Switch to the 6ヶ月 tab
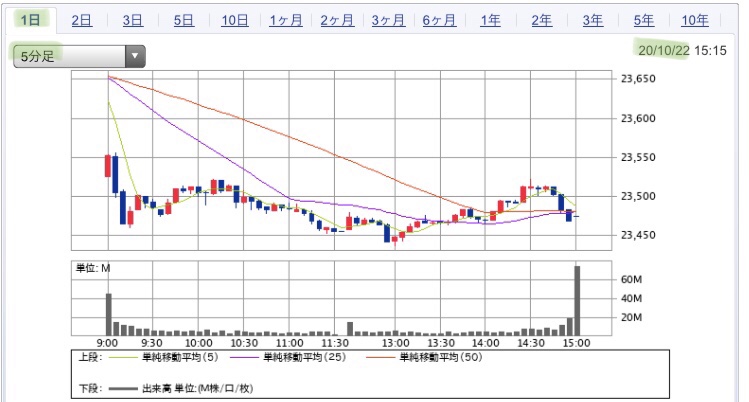 point(439,20)
